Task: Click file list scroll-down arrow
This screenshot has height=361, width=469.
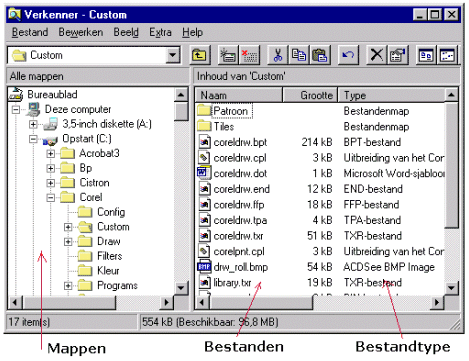Action: (x=451, y=288)
